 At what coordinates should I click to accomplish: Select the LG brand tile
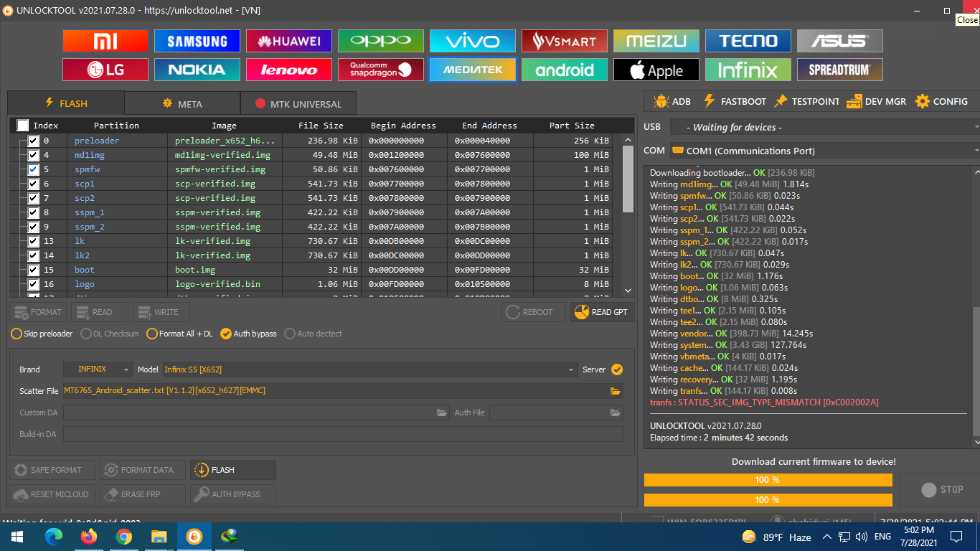105,70
